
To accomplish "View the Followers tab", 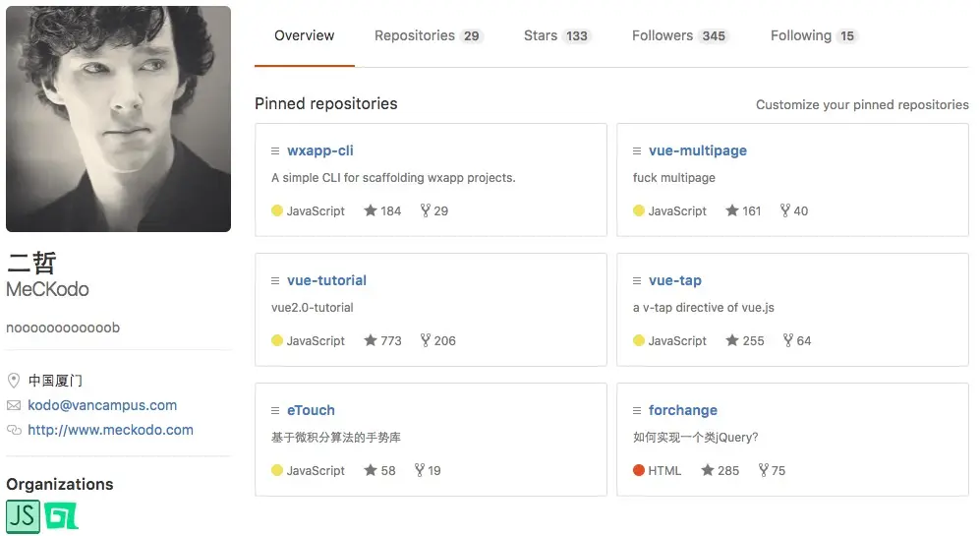I will [680, 35].
